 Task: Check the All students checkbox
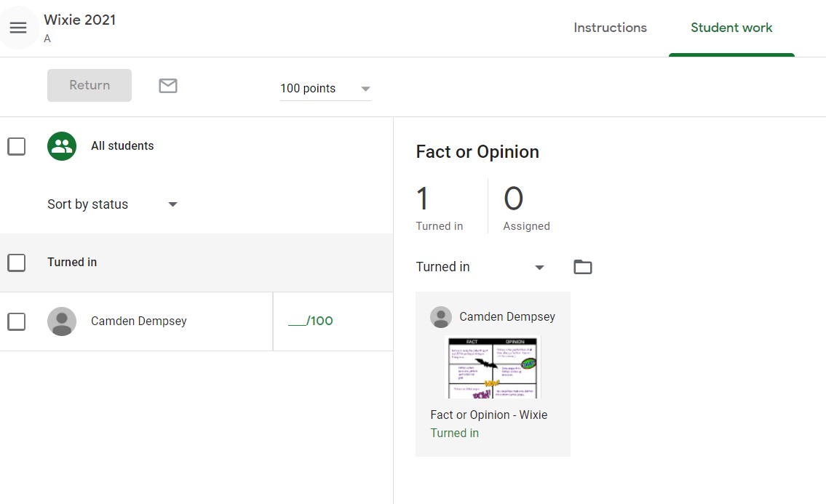coord(16,146)
